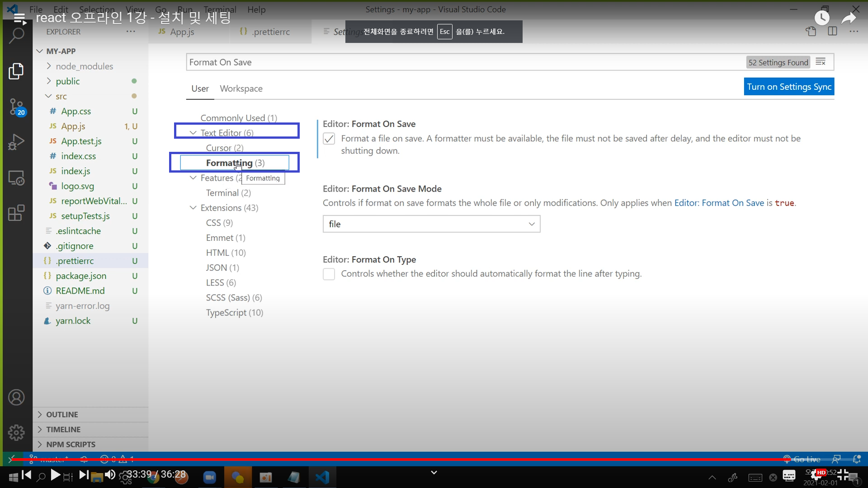Open the File menu

click(x=36, y=9)
